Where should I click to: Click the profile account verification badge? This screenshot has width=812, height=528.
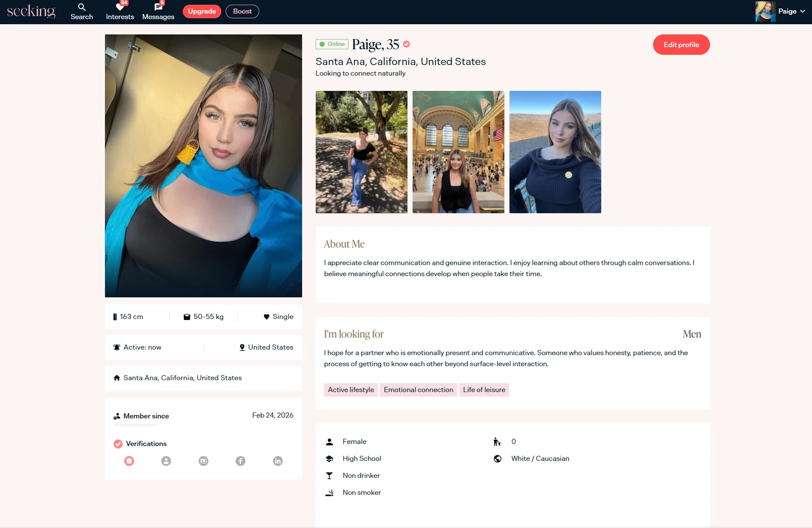[x=166, y=461]
